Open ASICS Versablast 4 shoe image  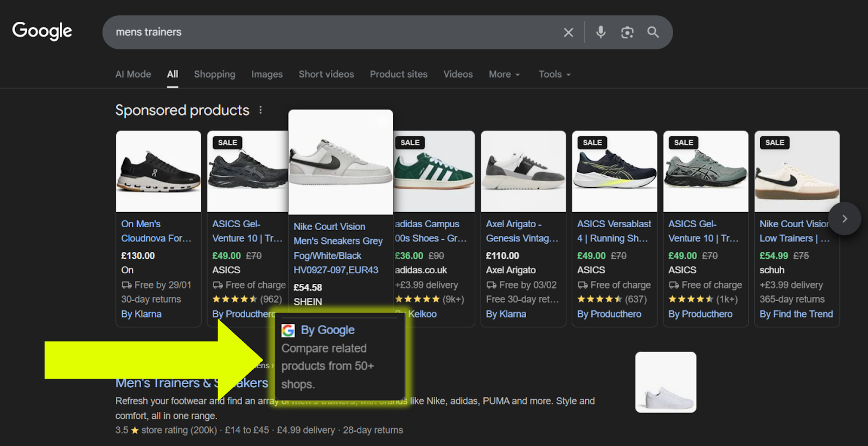pyautogui.click(x=615, y=171)
